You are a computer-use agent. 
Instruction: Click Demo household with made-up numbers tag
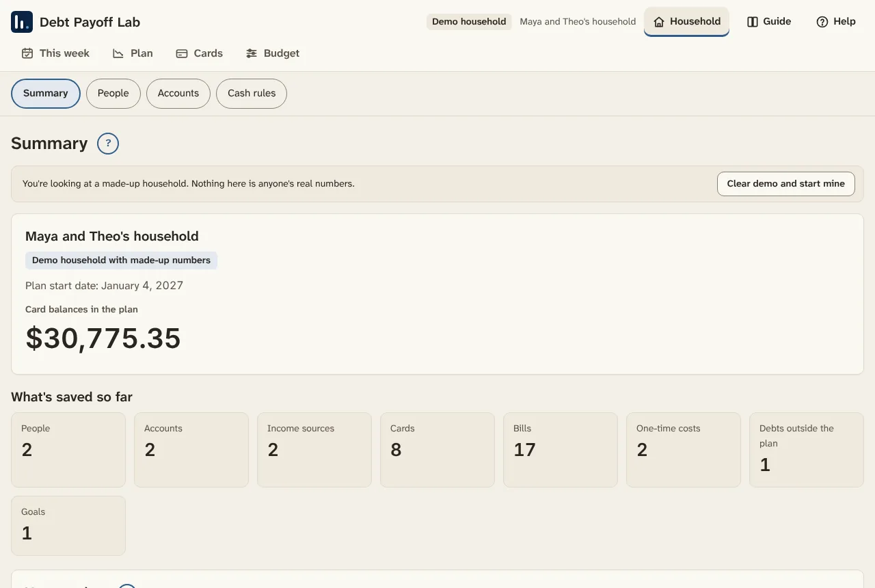pos(121,260)
